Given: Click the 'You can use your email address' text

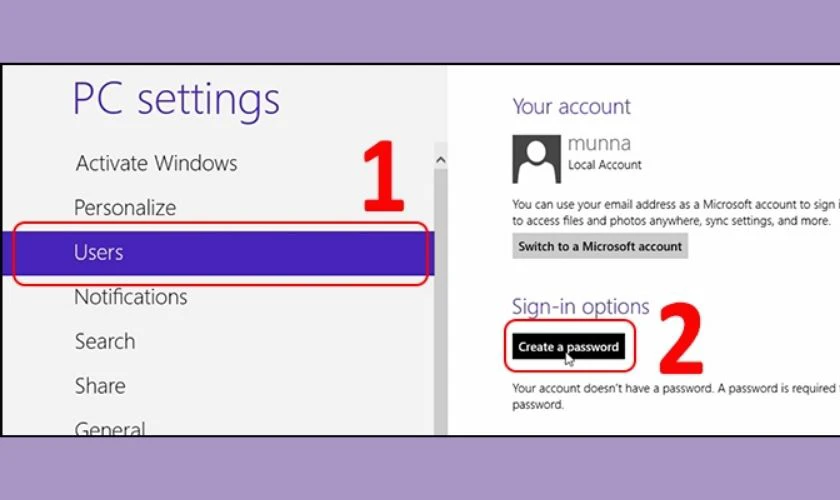Looking at the screenshot, I should pos(676,212).
